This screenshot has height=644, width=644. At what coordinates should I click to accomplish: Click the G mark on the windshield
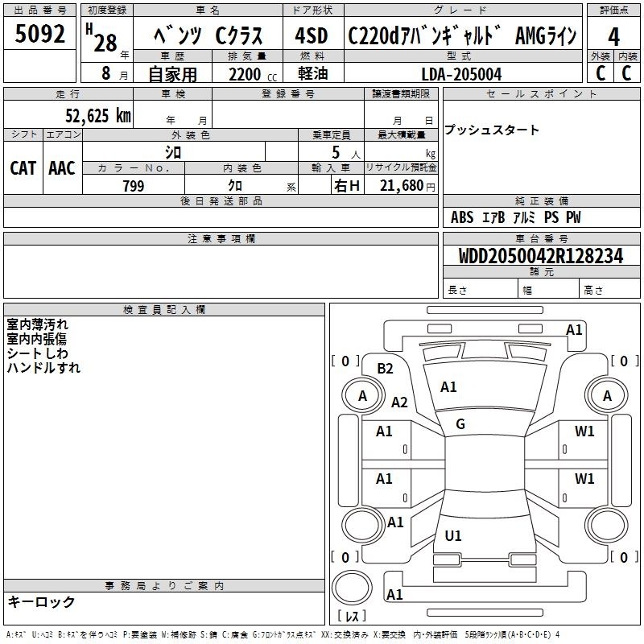click(x=460, y=424)
